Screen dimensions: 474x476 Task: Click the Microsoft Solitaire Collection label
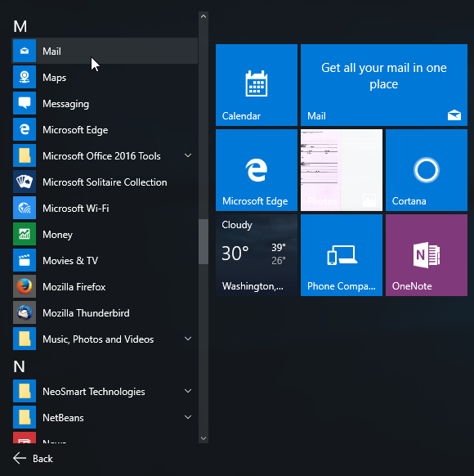[x=105, y=182]
